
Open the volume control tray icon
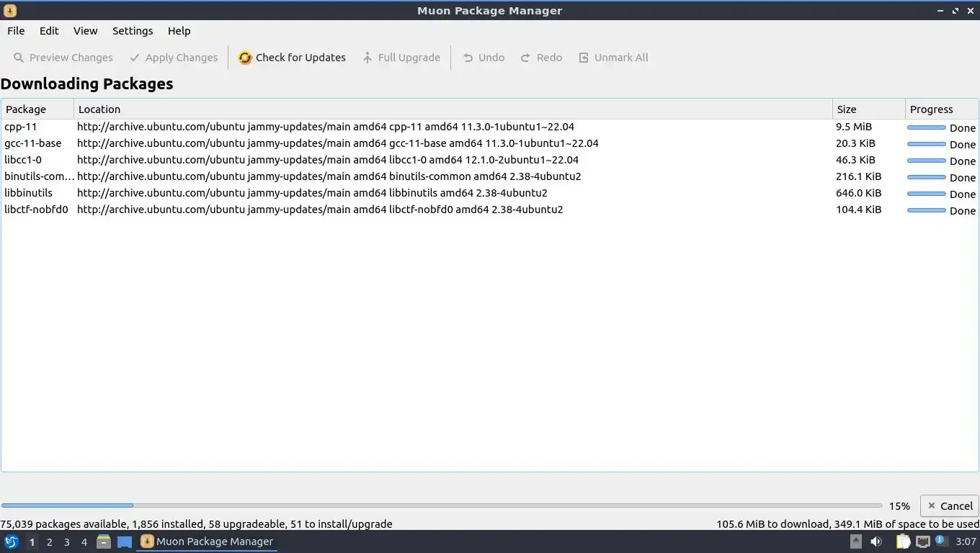coord(876,541)
